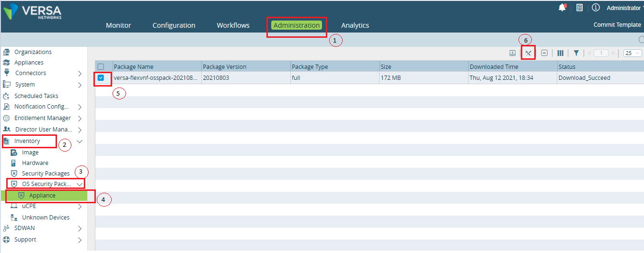
Task: Click the page number input field
Action: coord(601,53)
